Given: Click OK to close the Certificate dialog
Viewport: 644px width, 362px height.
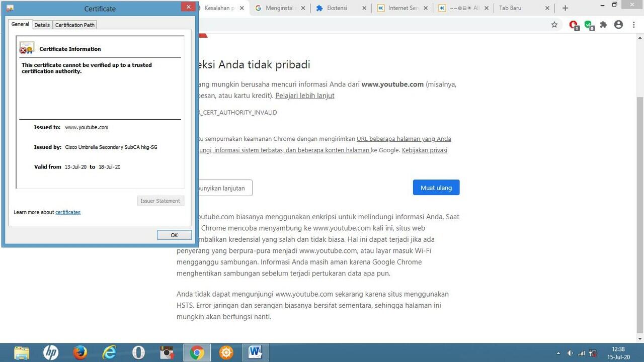Looking at the screenshot, I should point(174,235).
